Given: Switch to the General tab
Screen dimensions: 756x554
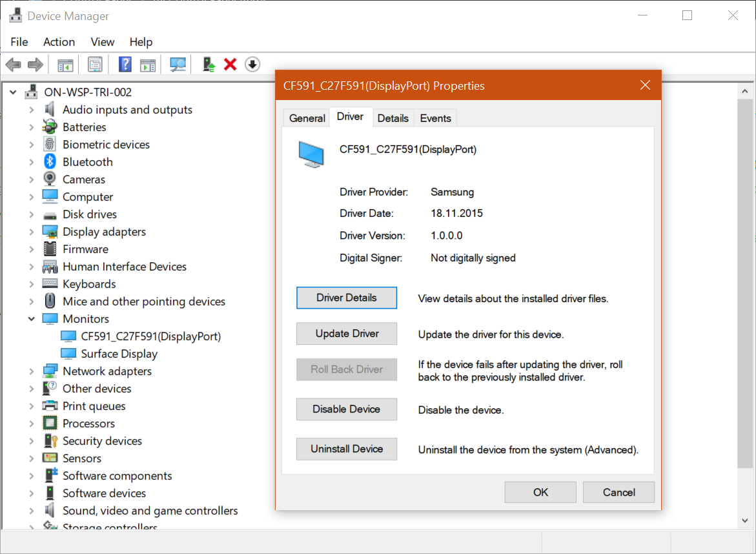Looking at the screenshot, I should (x=307, y=118).
